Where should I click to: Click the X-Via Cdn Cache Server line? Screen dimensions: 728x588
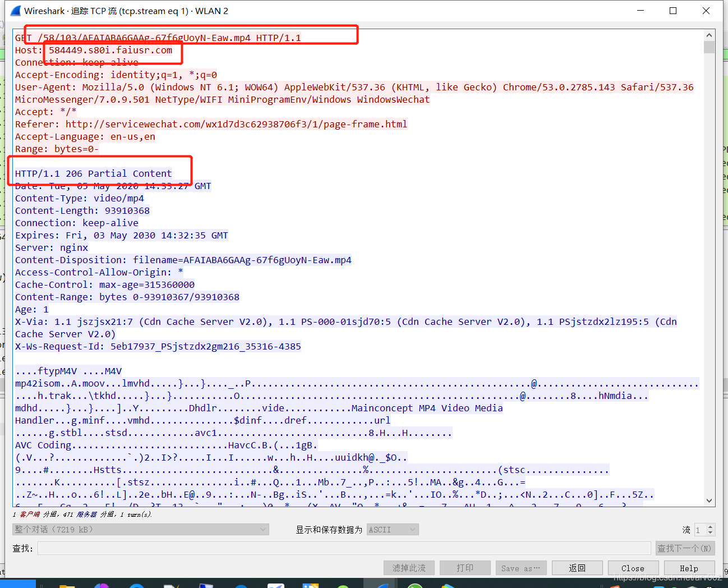(x=346, y=321)
